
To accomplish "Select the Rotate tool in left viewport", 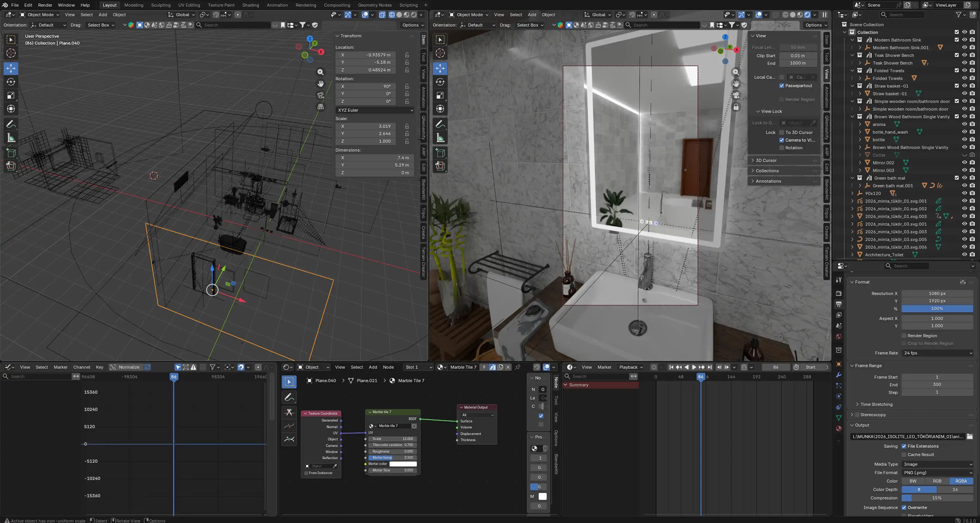I will (x=11, y=82).
